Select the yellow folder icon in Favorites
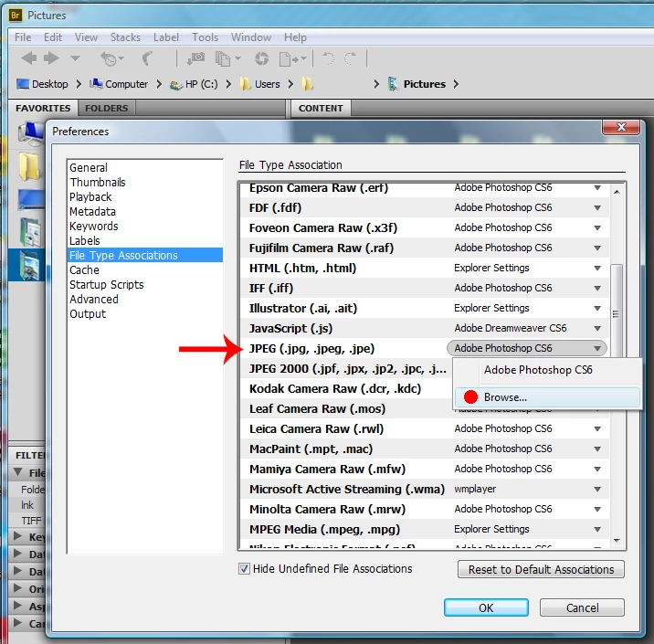The width and height of the screenshot is (654, 644). [29, 166]
